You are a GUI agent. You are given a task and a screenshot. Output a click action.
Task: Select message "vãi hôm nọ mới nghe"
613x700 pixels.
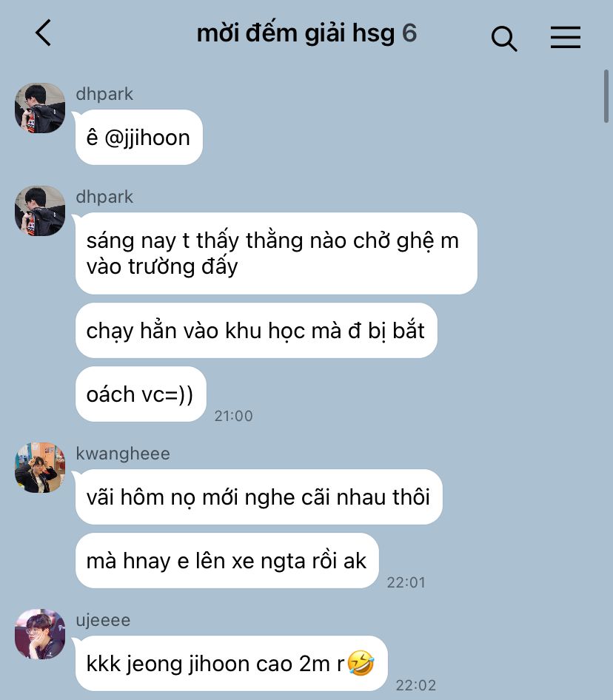(258, 497)
